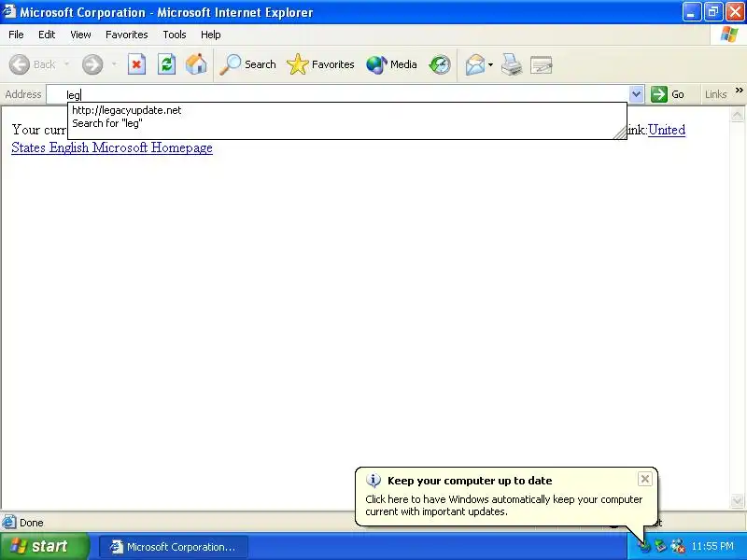Click the 11:55 PM system clock
The image size is (747, 560).
[x=712, y=546]
